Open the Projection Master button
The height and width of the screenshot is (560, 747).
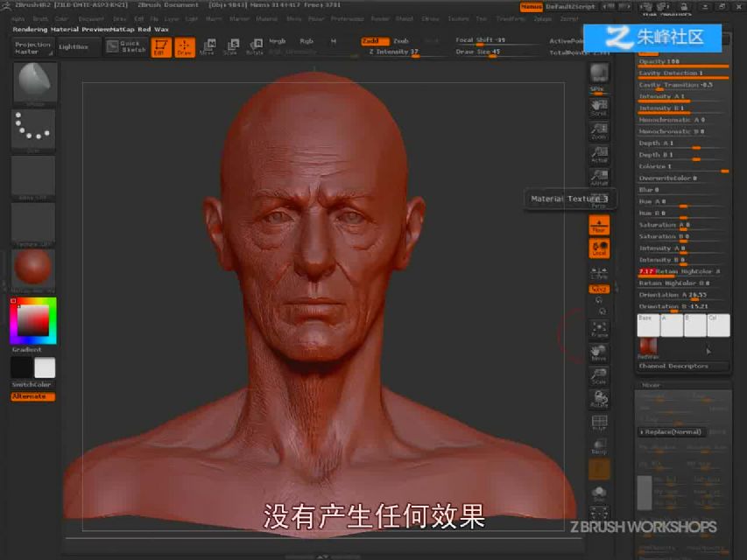click(32, 47)
